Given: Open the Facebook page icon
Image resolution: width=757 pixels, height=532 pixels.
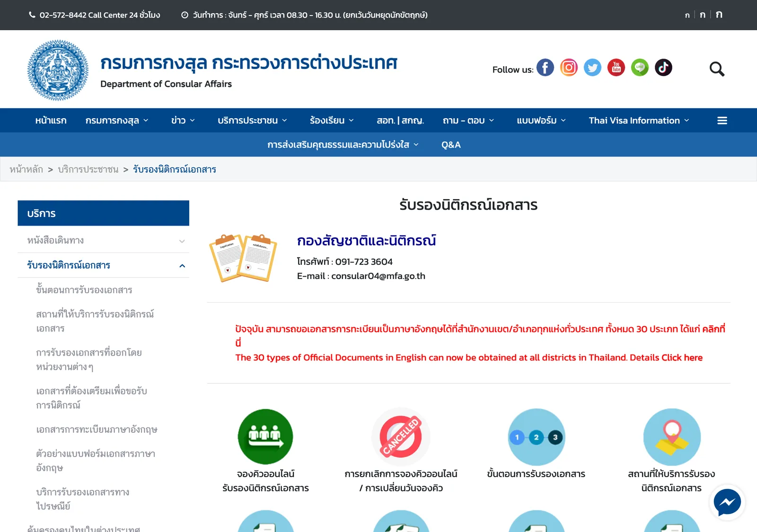Looking at the screenshot, I should pyautogui.click(x=545, y=68).
